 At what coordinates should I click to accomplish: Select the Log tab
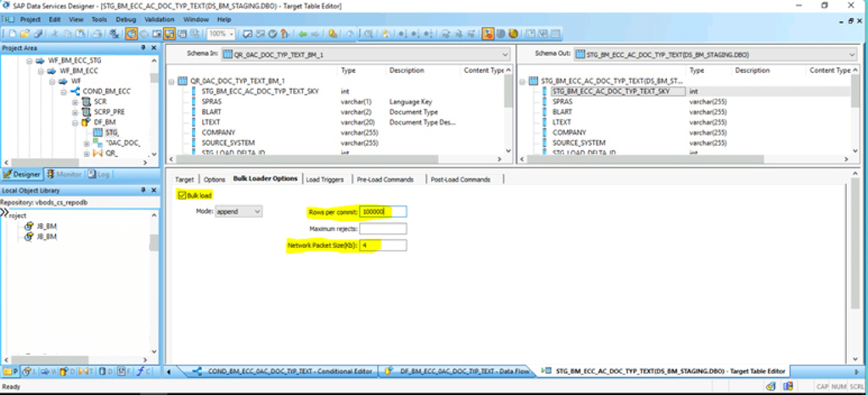click(99, 174)
